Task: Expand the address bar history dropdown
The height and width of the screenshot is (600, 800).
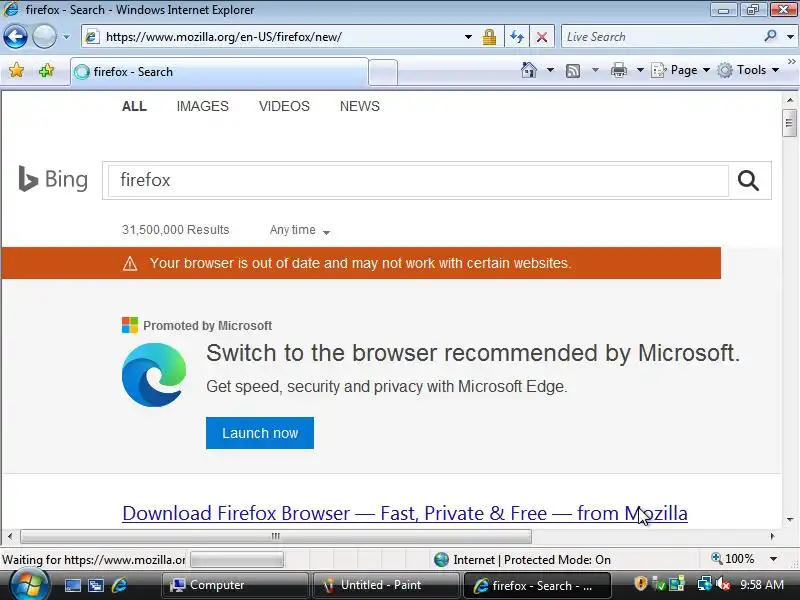Action: coord(468,37)
